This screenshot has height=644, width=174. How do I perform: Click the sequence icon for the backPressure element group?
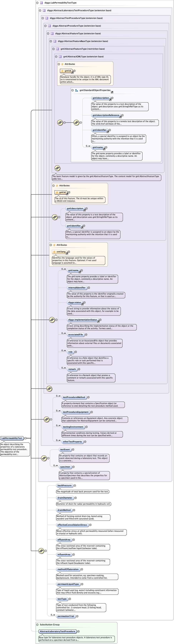click(41, 551)
